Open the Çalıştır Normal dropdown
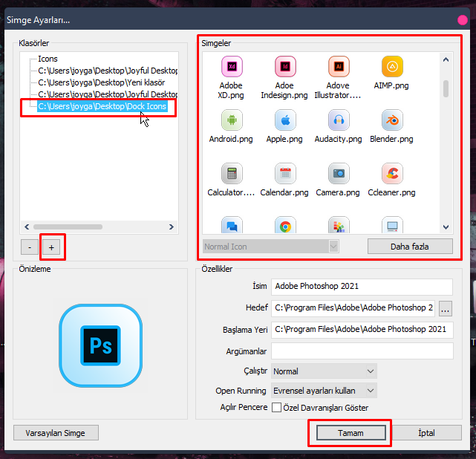Screen dimensions: 476x459 (x=324, y=371)
